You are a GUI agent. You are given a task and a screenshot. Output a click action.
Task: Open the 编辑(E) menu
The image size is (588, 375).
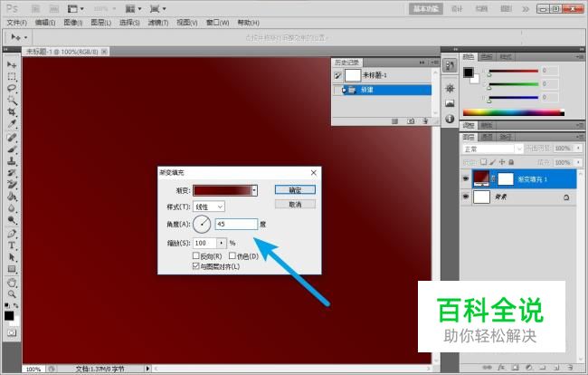pyautogui.click(x=45, y=23)
